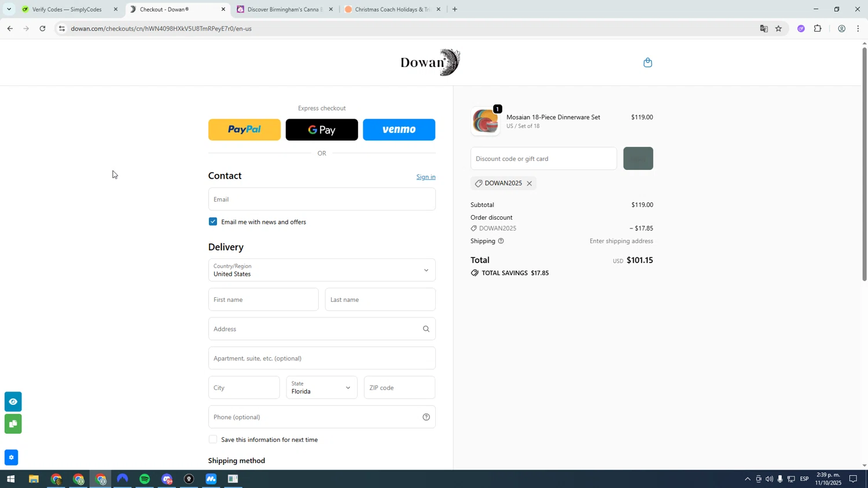Pay with the PayPal express button
Image resolution: width=868 pixels, height=488 pixels.
244,130
